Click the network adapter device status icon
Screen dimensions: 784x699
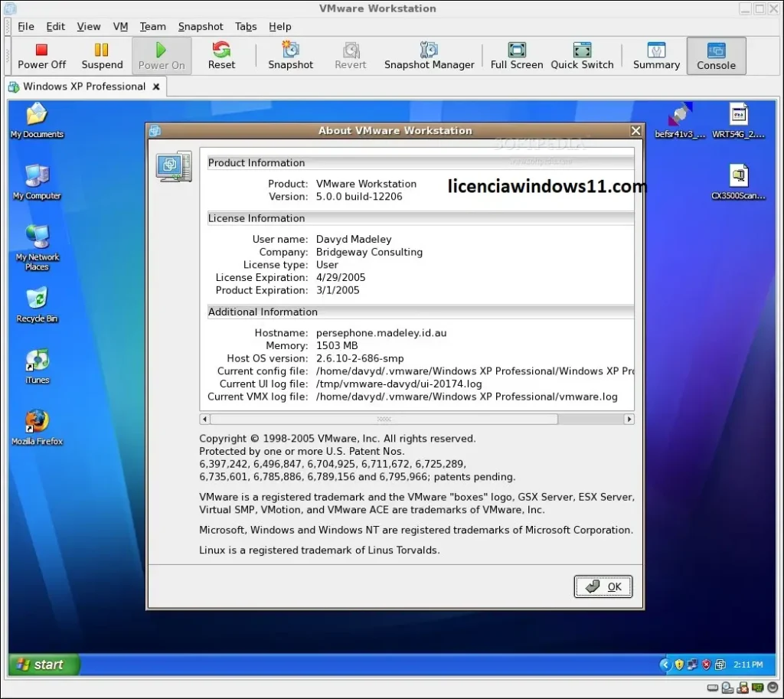[x=757, y=688]
